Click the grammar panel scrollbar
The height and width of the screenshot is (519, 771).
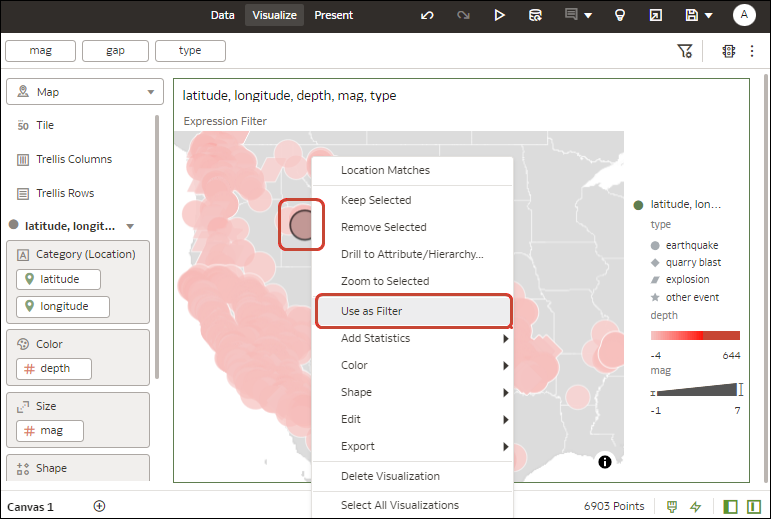(x=157, y=247)
